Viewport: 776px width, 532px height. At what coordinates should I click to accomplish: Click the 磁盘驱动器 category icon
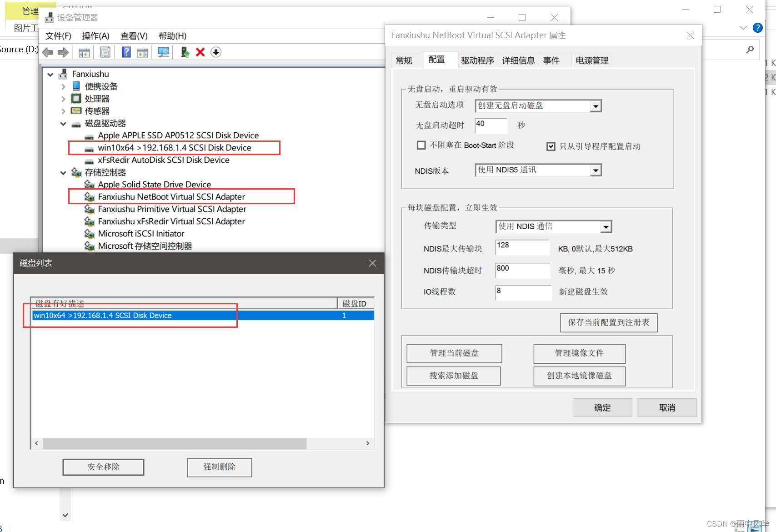tap(76, 124)
